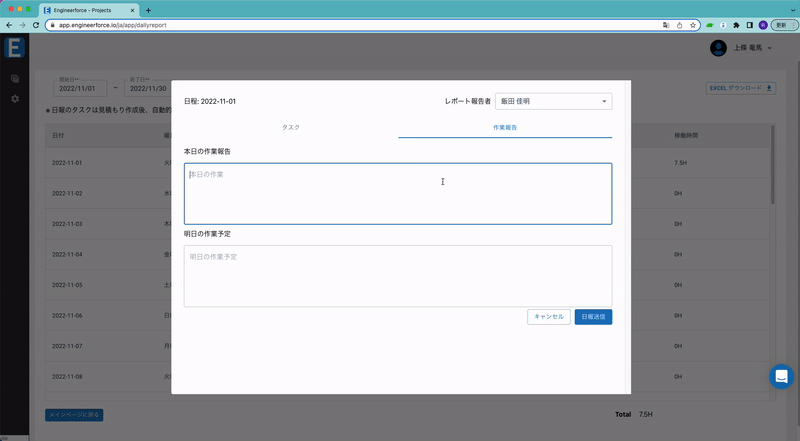This screenshot has height=441, width=800.
Task: Open the 上條 竜馬 user menu
Action: pyautogui.click(x=753, y=48)
